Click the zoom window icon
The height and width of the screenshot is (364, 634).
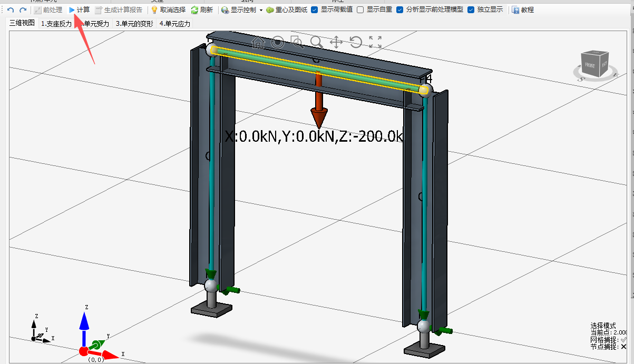click(298, 43)
